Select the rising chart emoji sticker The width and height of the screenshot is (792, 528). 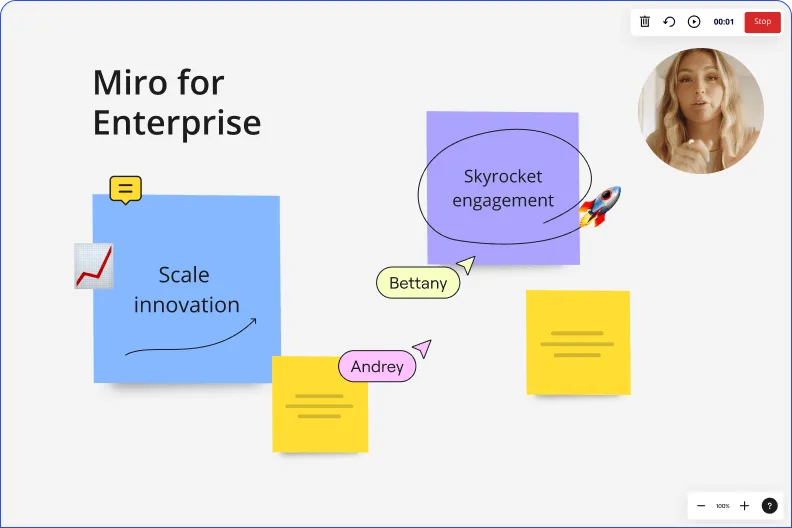94,266
